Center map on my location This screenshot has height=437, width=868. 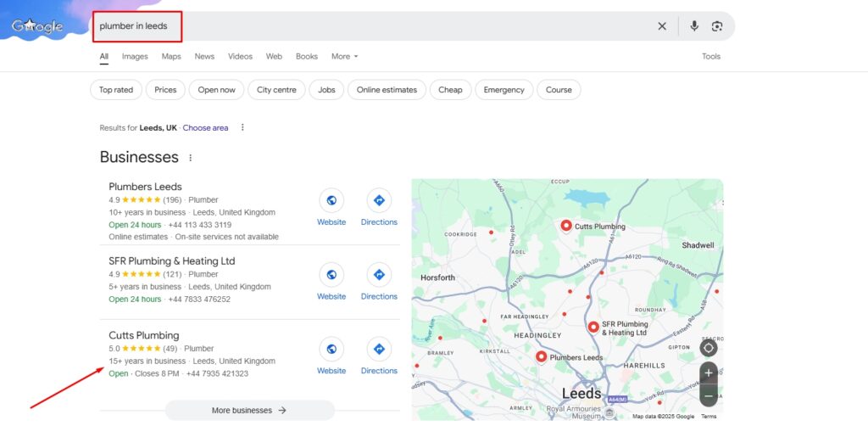click(709, 348)
